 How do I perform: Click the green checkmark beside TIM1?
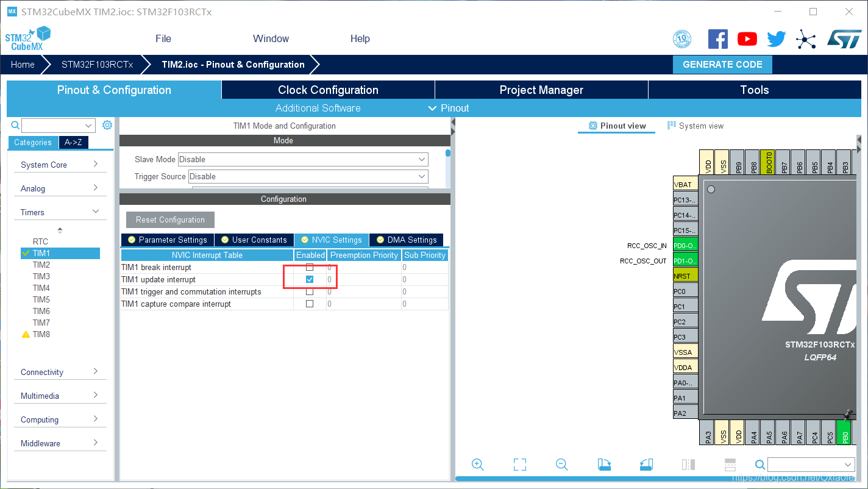26,253
